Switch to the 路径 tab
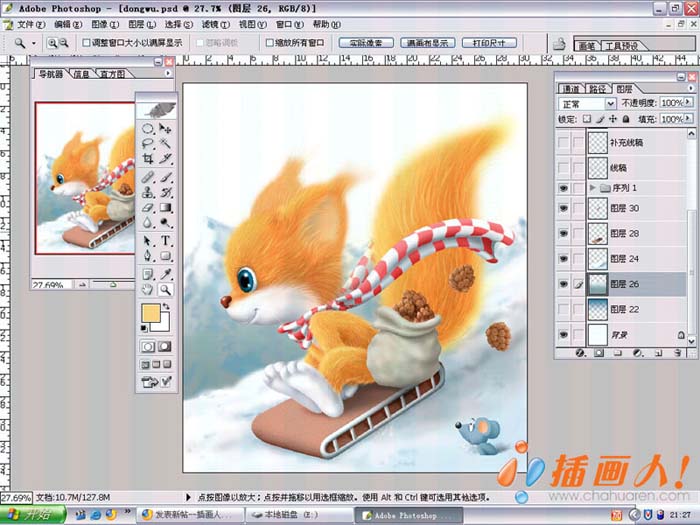 (x=598, y=89)
